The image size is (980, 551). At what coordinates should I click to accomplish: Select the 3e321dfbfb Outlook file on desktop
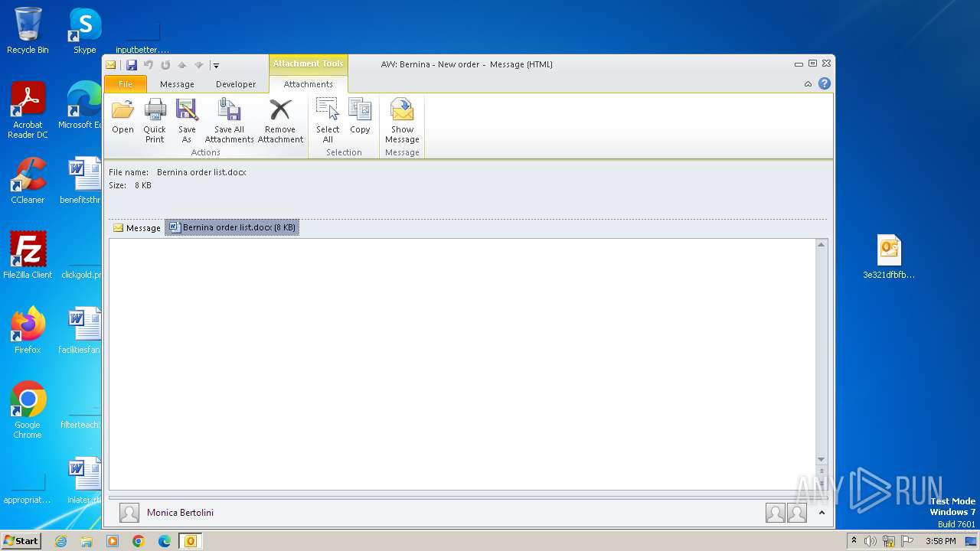(x=889, y=257)
